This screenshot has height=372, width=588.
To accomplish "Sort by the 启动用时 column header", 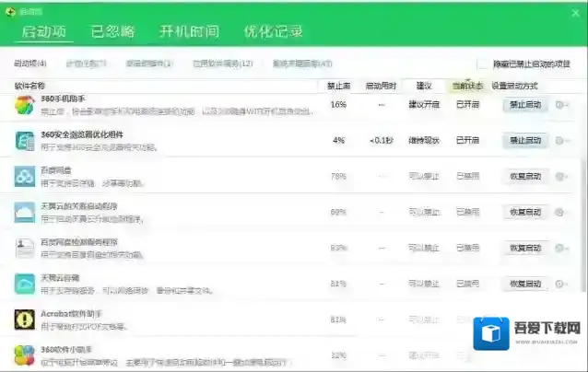I will [x=381, y=86].
